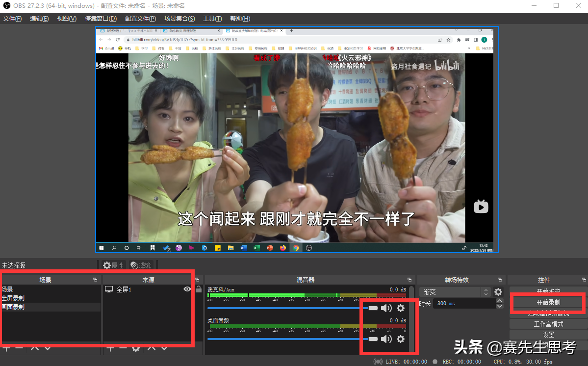Open 桌面音频 audio settings gear

[401, 339]
